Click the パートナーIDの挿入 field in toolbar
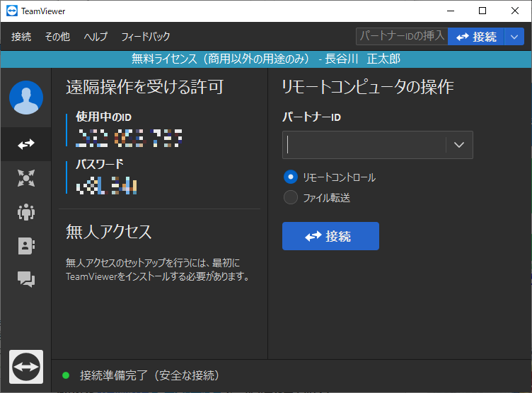 click(x=402, y=37)
